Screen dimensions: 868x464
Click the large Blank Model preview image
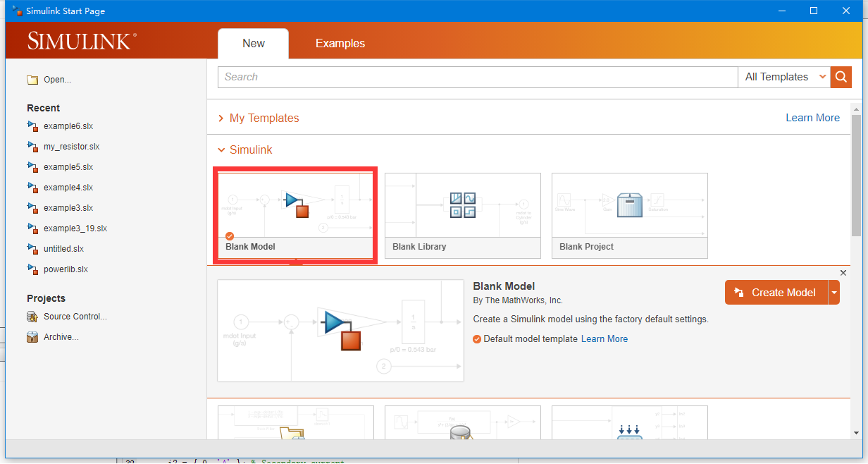tap(341, 331)
